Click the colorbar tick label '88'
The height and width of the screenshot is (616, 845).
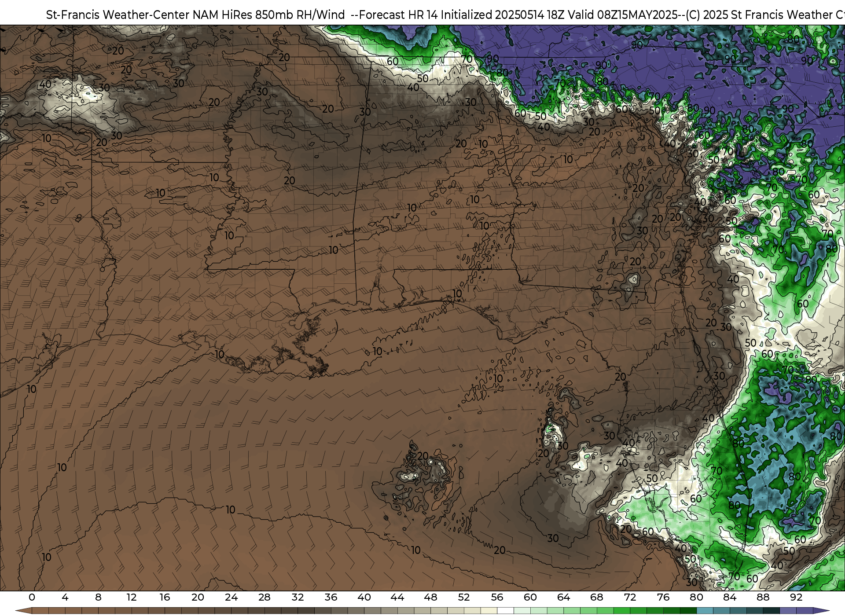coord(763,597)
